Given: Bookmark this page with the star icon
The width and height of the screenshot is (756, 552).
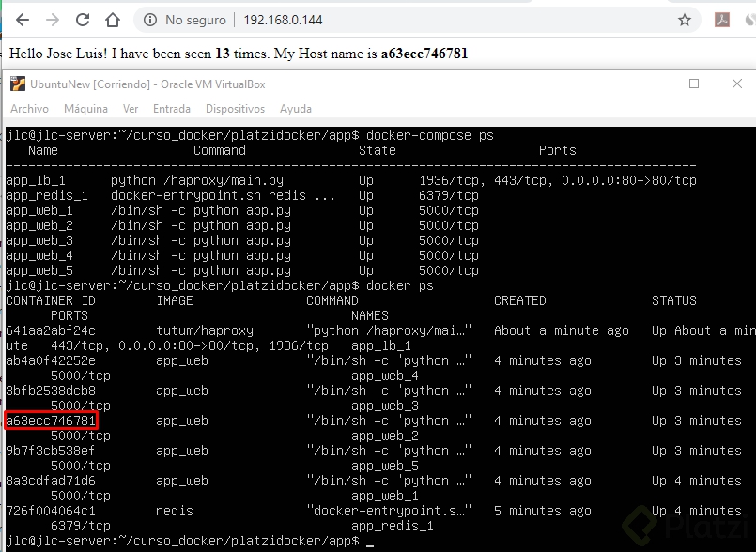Looking at the screenshot, I should (685, 20).
